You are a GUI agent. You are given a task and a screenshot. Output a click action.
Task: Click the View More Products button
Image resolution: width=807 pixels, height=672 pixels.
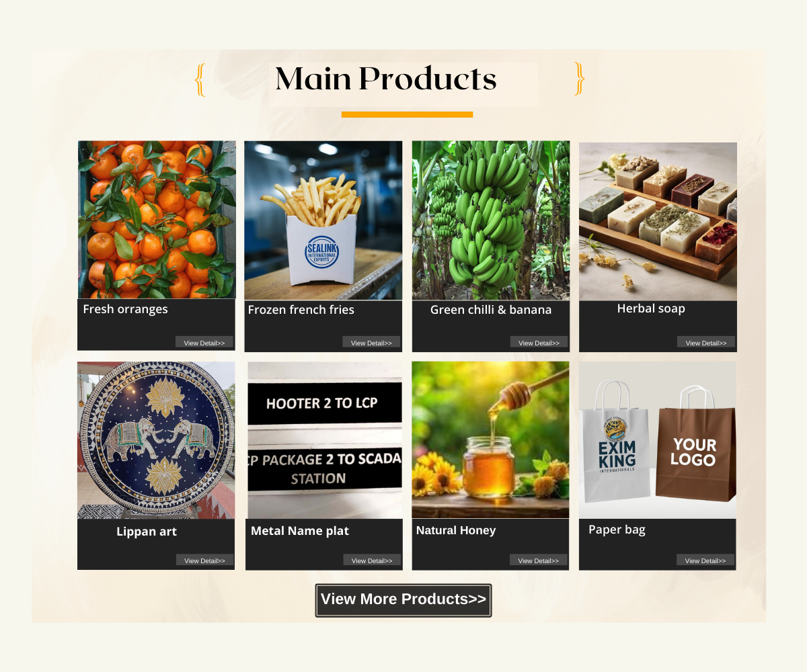tap(403, 600)
